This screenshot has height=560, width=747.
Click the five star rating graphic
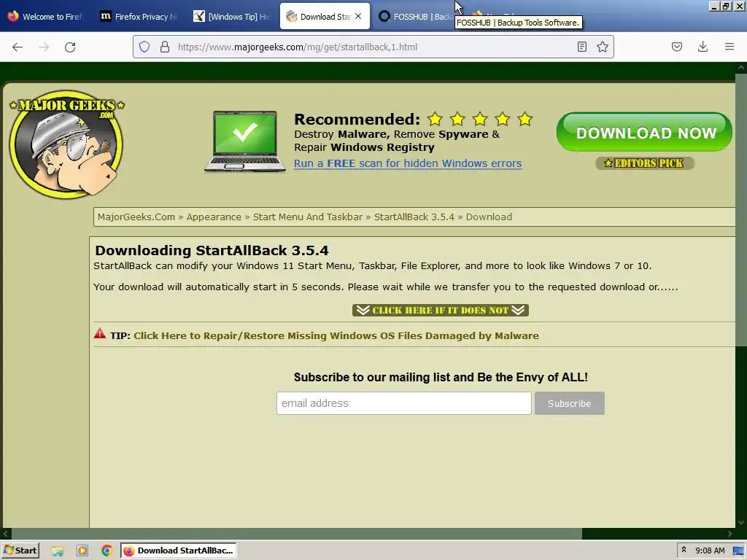tap(480, 119)
